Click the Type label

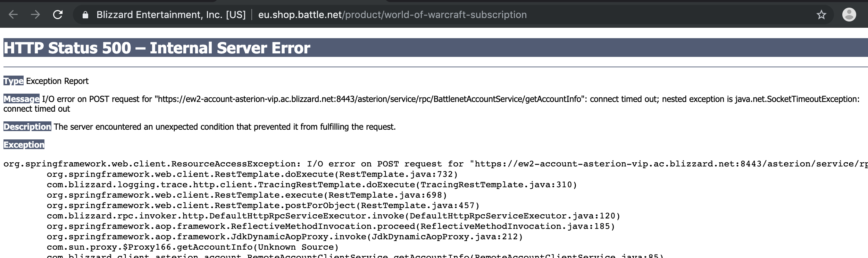click(x=14, y=81)
